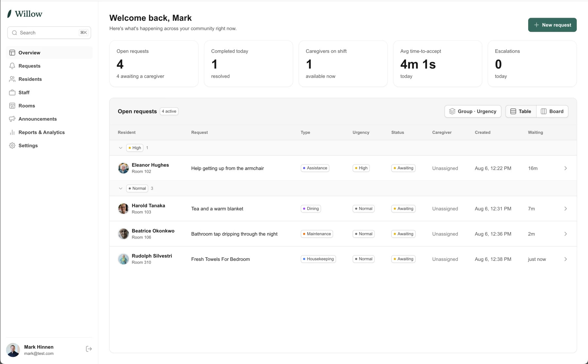Open Rudolph Silvestri request row chevron
This screenshot has width=588, height=364.
point(565,259)
